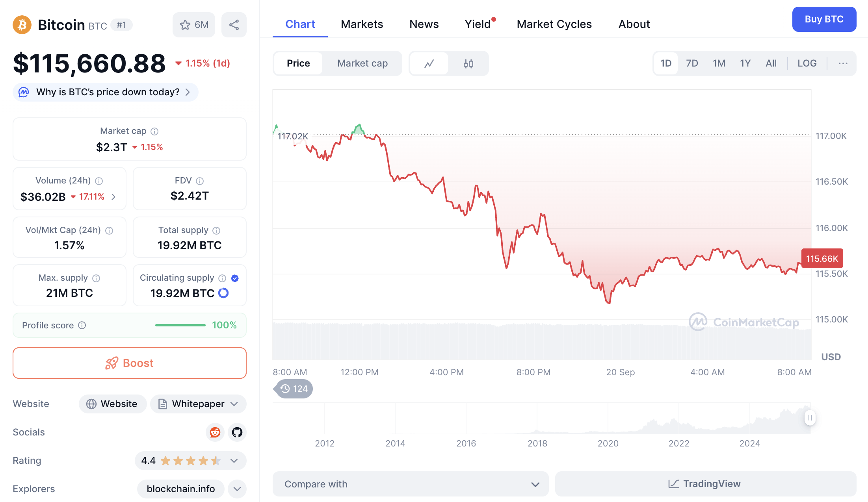Screen dimensions: 868x502
Task: Open the Reddit social link
Action: click(215, 432)
